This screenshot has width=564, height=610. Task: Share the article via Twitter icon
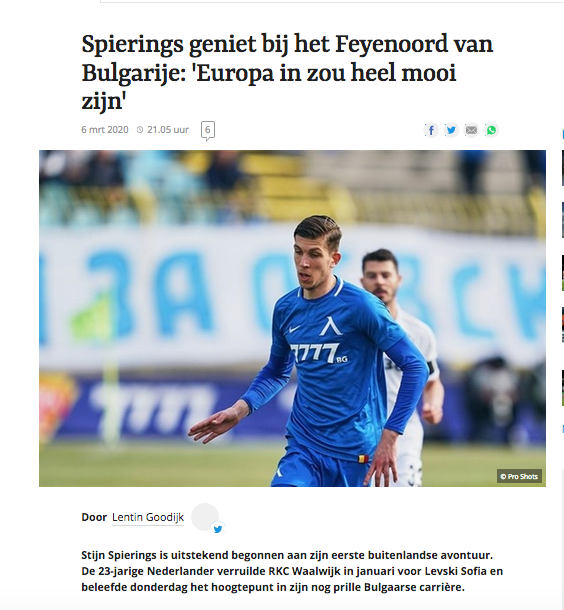(x=451, y=130)
